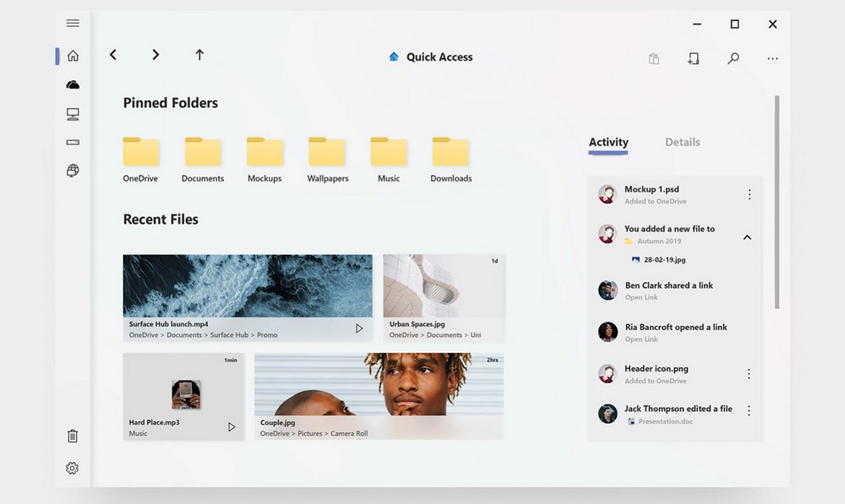Viewport: 845px width, 504px height.
Task: Minimize the window
Action: click(697, 24)
